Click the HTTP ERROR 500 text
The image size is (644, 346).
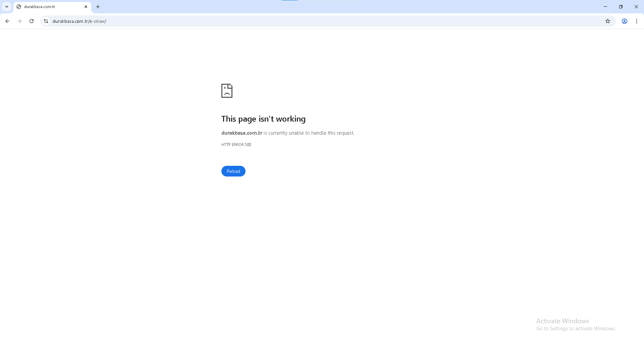click(236, 145)
